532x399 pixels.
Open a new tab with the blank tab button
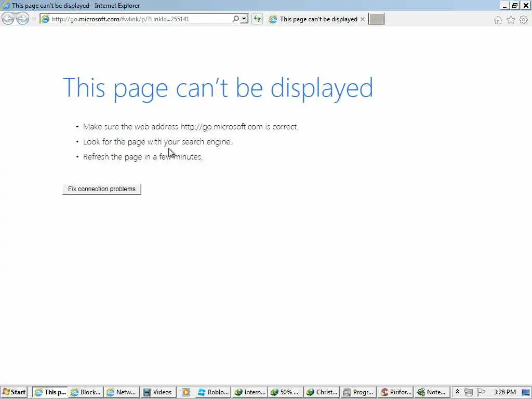coord(376,19)
